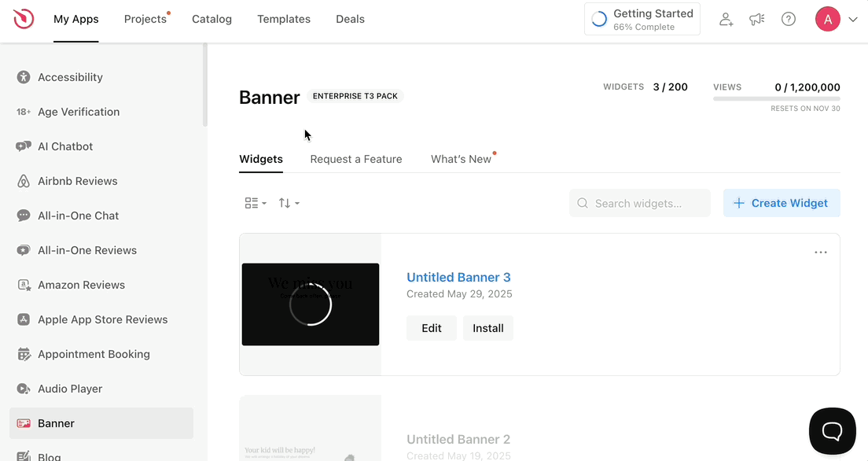Viewport: 868px width, 461px height.
Task: Click the Elfsight logo icon
Action: [x=24, y=19]
